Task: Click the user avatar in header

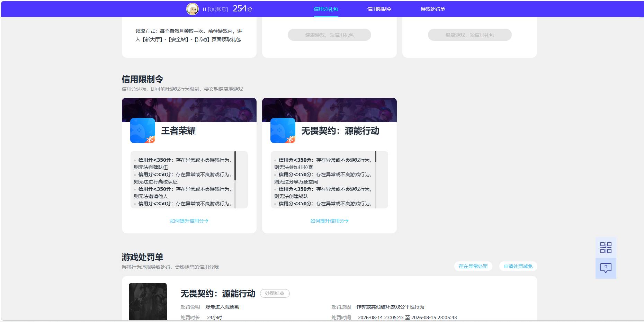Action: click(x=192, y=9)
